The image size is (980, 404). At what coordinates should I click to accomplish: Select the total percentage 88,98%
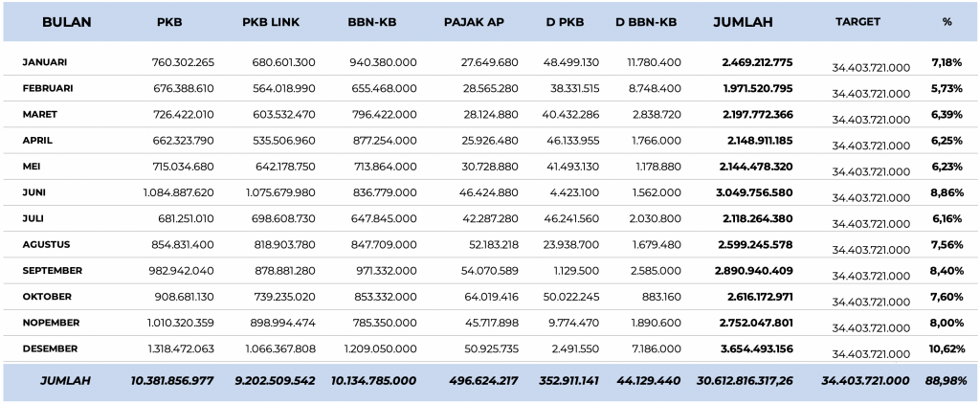(947, 381)
